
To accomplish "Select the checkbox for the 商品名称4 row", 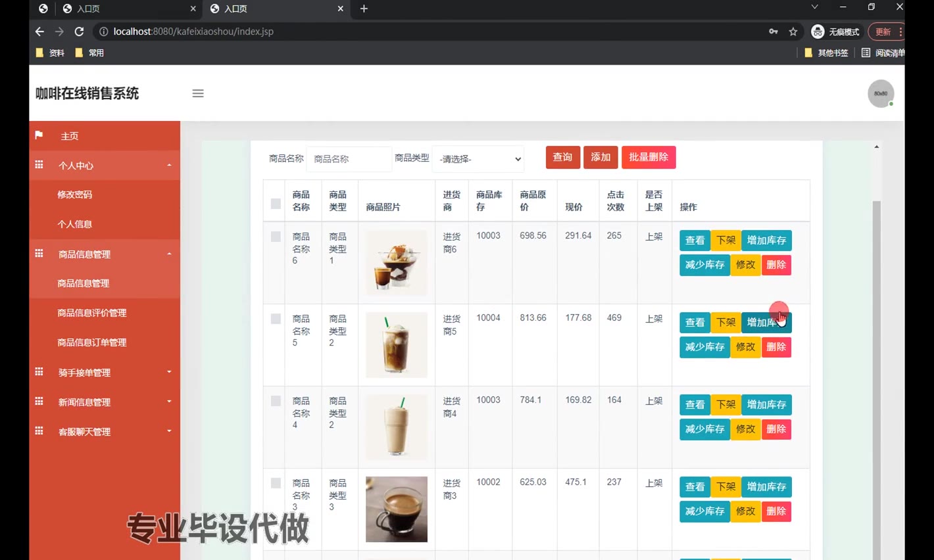I will point(276,401).
